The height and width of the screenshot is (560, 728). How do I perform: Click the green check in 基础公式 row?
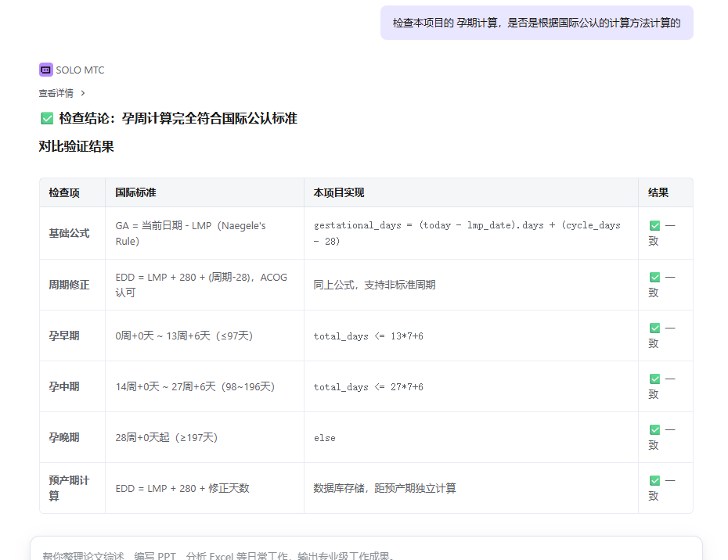(x=654, y=225)
